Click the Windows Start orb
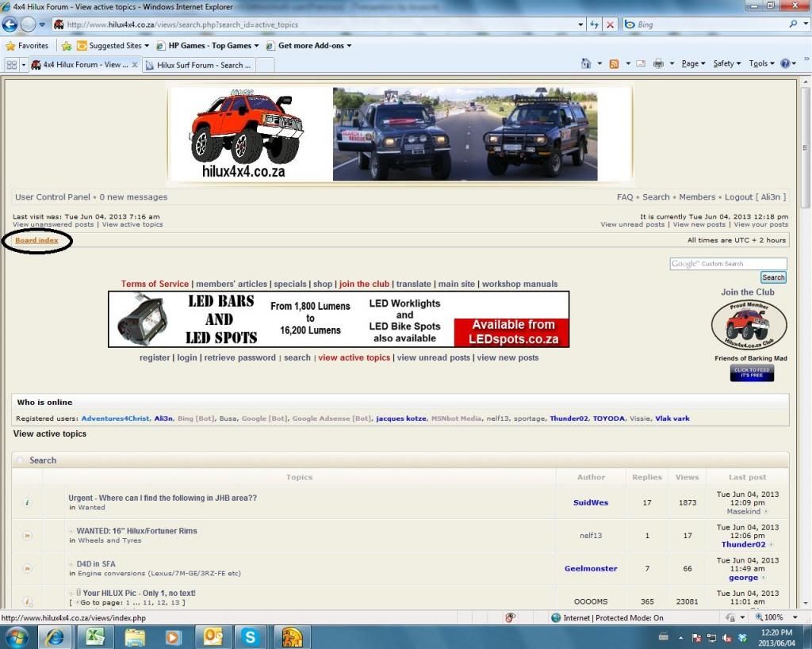This screenshot has height=649, width=812. pyautogui.click(x=16, y=637)
